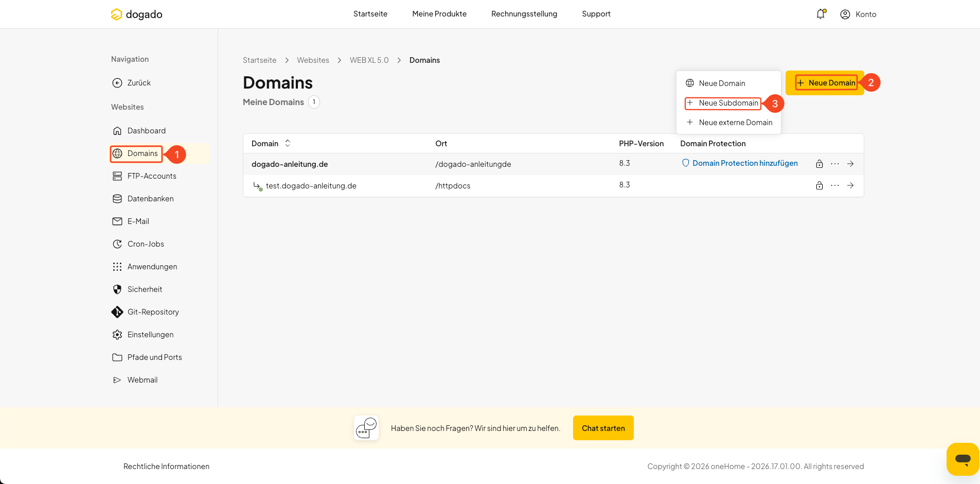The height and width of the screenshot is (484, 980).
Task: Click Zurück in the sidebar
Action: 132,83
